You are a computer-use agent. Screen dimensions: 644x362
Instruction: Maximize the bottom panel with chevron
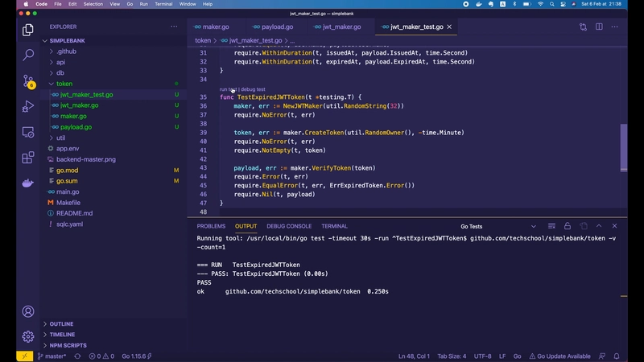click(600, 226)
